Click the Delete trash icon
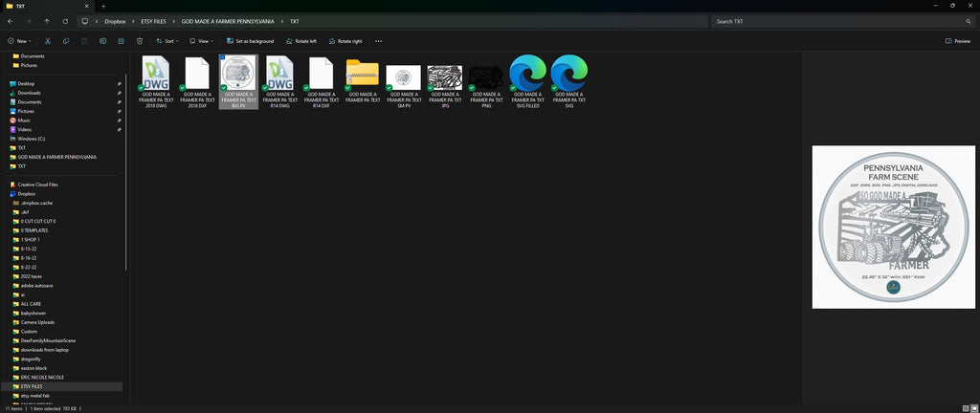 point(140,41)
